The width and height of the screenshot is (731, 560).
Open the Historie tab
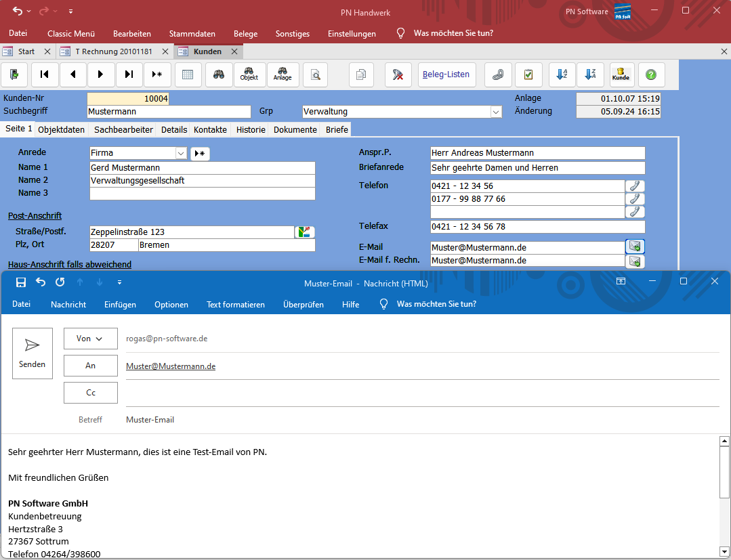pyautogui.click(x=251, y=129)
